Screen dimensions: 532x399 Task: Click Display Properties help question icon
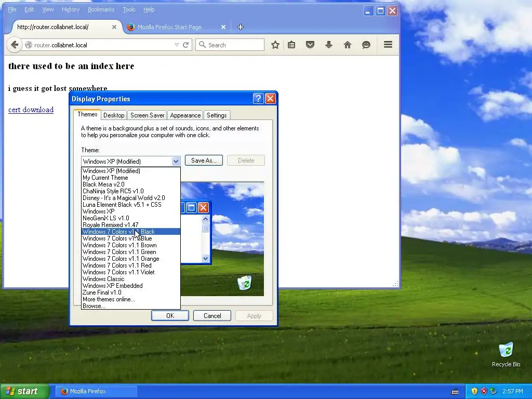(x=258, y=99)
